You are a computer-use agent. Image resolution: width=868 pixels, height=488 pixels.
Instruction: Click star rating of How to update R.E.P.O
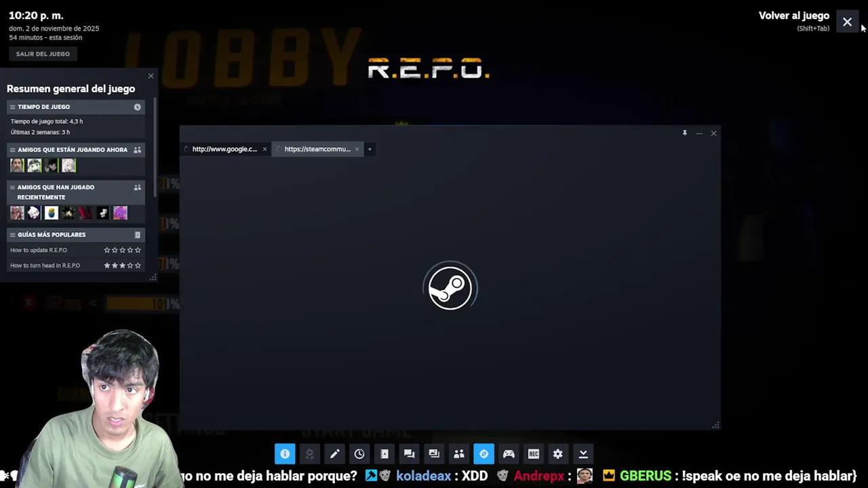click(x=122, y=250)
